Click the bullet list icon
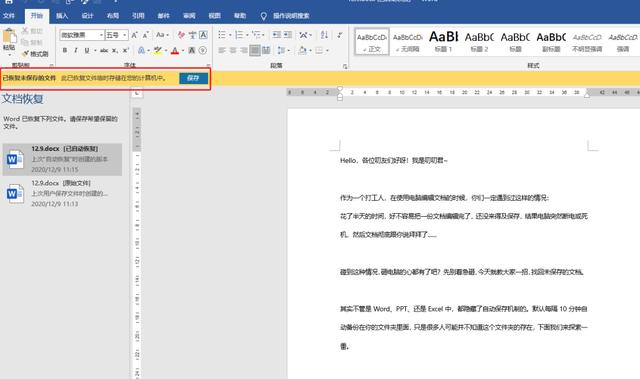The width and height of the screenshot is (640, 379). click(x=222, y=35)
